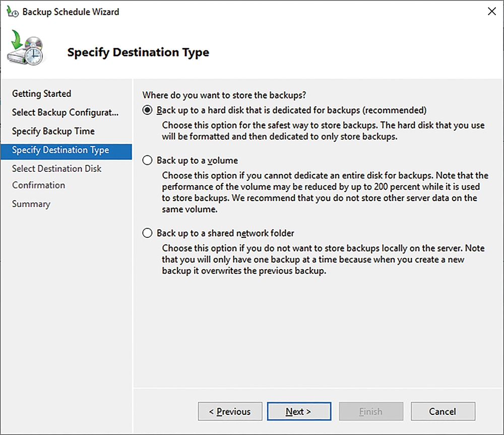Go back with the Previous button

[x=230, y=411]
